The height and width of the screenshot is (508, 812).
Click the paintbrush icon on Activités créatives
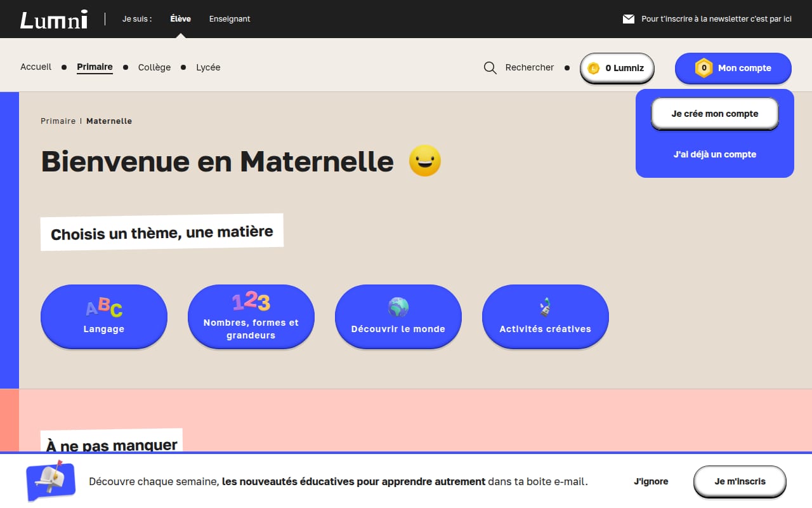point(546,307)
